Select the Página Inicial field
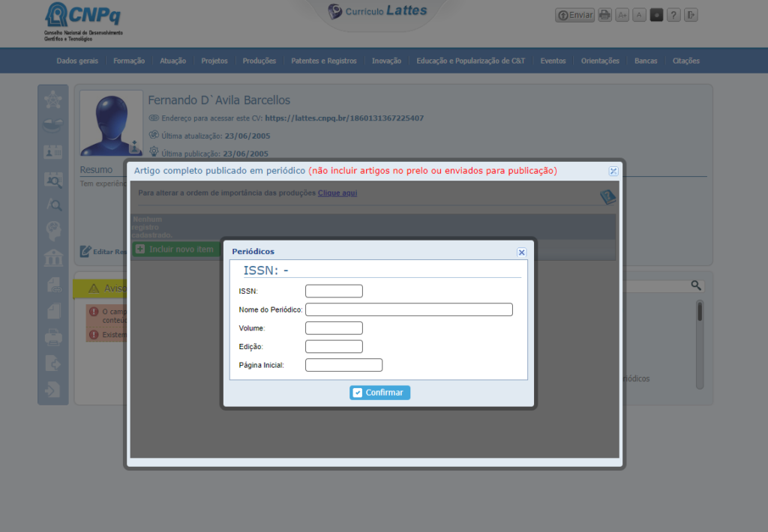 [343, 365]
